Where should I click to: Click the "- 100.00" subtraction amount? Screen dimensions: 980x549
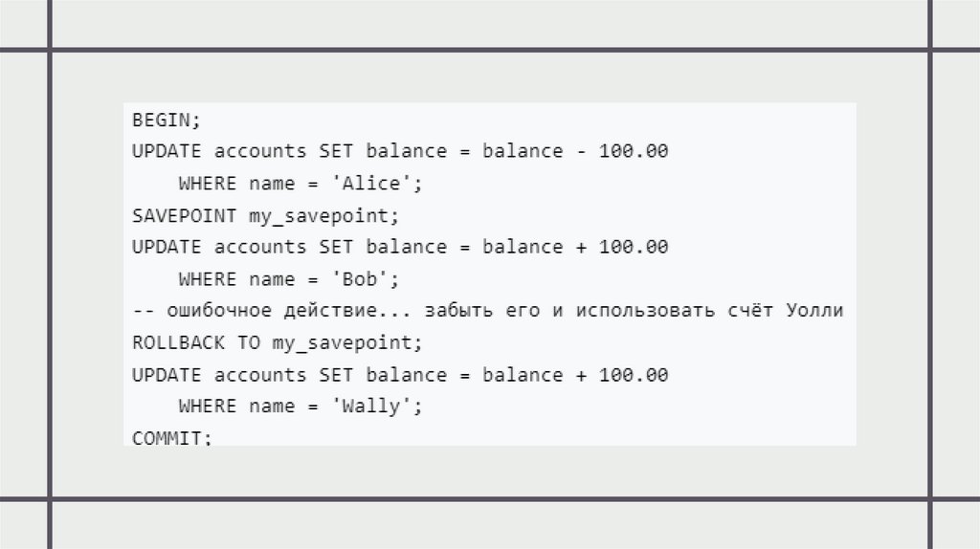point(622,151)
